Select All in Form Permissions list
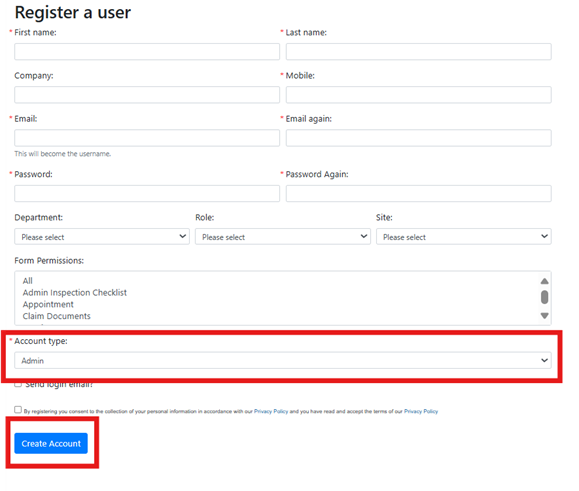Viewport: 579px width, 491px height. pos(28,281)
